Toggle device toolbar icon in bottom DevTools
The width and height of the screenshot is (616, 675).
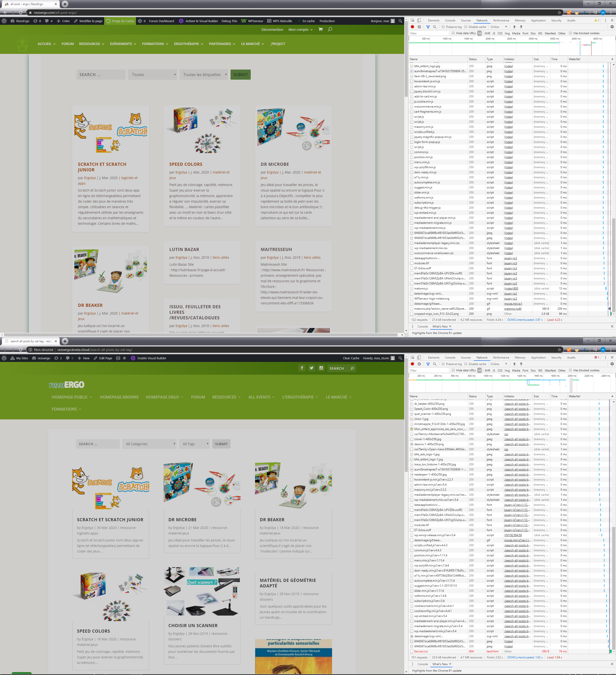[x=419, y=358]
